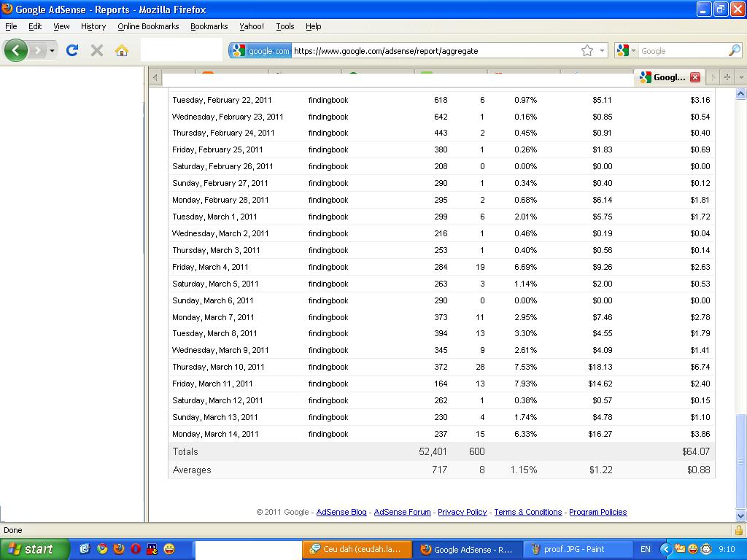Open the Privacy Policy link
747x560 pixels.
tap(462, 512)
